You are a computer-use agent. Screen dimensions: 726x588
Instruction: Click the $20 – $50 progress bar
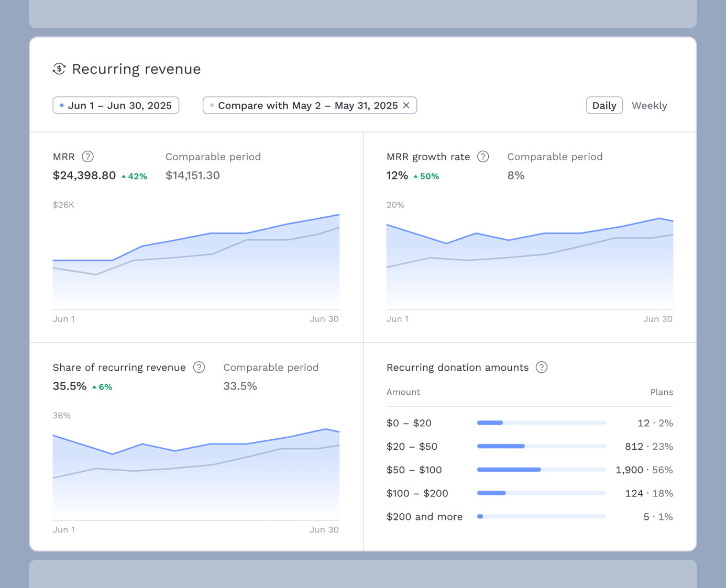[541, 446]
